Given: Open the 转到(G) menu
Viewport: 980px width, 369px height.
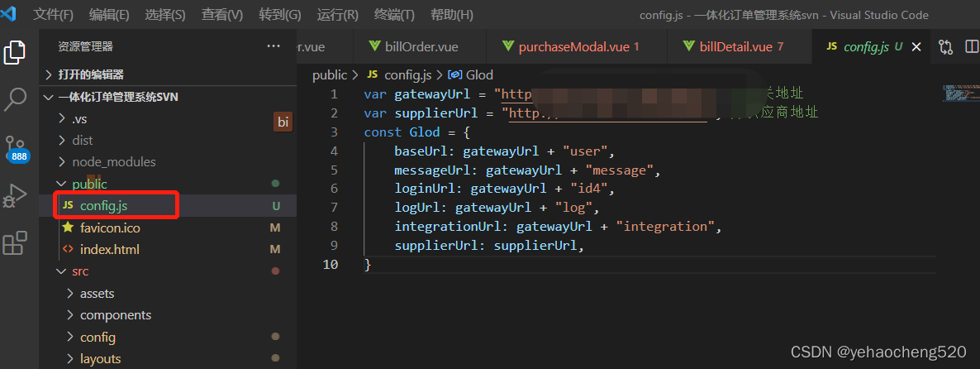Looking at the screenshot, I should point(278,15).
